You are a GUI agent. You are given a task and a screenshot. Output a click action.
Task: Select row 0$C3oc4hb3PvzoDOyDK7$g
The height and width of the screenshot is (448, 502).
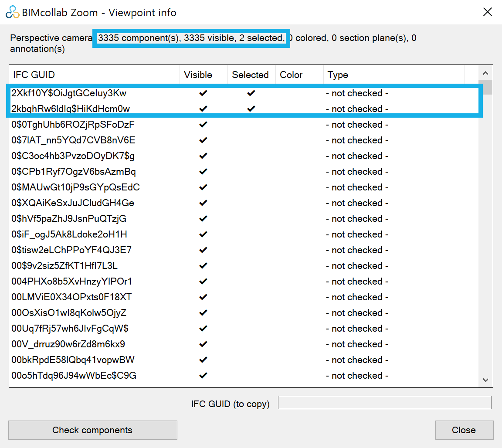244,156
